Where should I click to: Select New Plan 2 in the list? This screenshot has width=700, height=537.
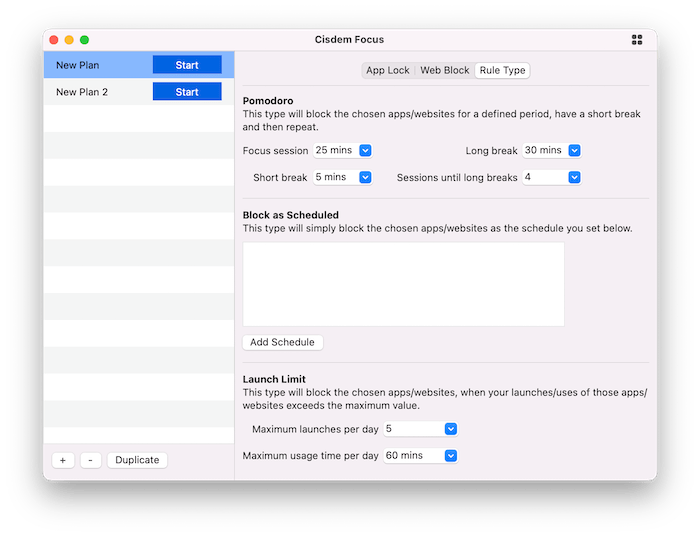click(138, 92)
